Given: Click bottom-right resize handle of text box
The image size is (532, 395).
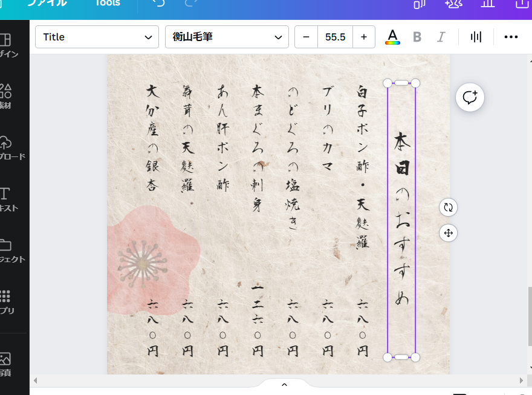Looking at the screenshot, I should click(416, 357).
